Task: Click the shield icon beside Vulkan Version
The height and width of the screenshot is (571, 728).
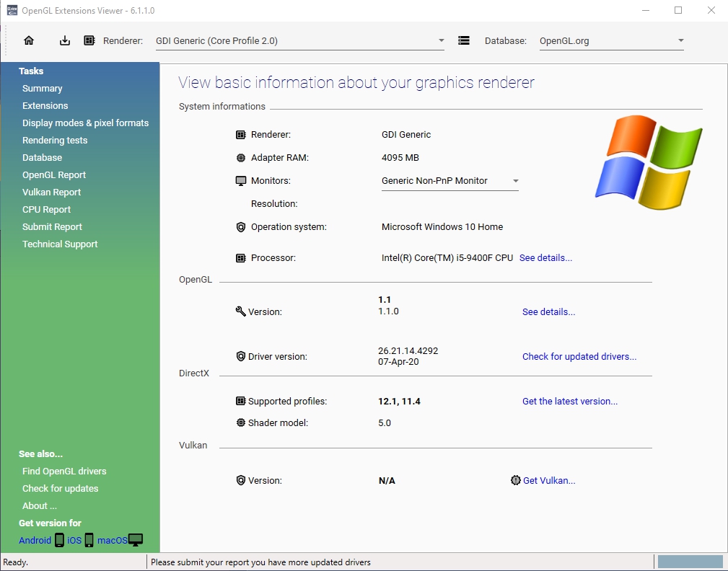Action: tap(240, 480)
